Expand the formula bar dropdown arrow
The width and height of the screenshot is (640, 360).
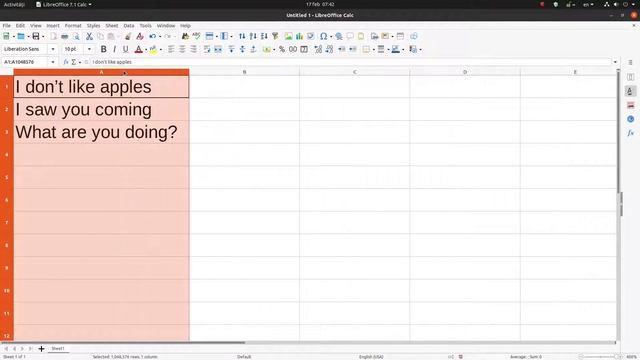click(x=615, y=62)
